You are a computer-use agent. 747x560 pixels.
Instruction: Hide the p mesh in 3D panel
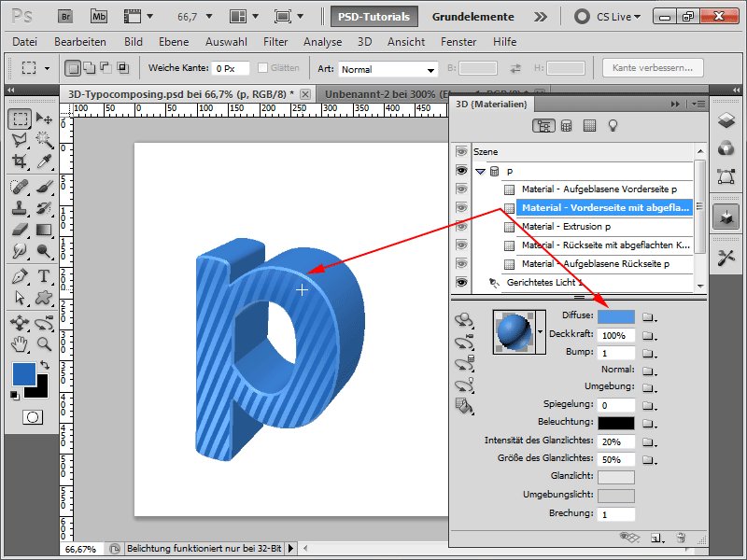tap(460, 171)
